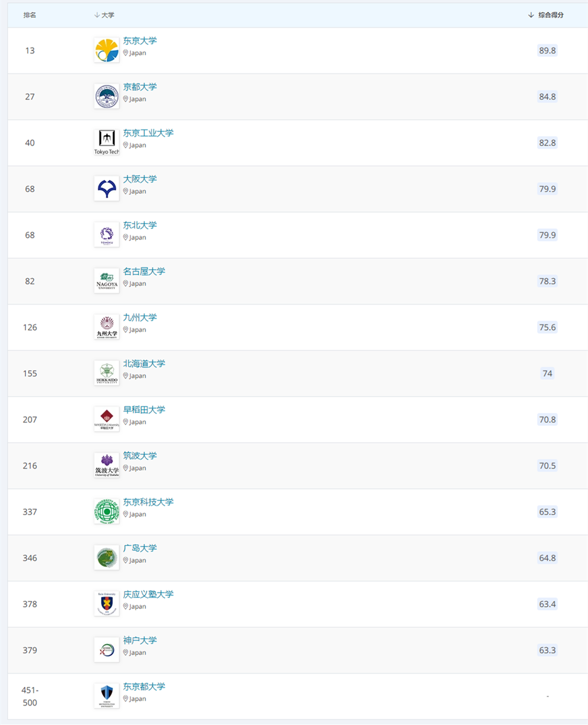This screenshot has width=588, height=725.
Task: Click the Waseda University red diamond logo
Action: coord(106,419)
